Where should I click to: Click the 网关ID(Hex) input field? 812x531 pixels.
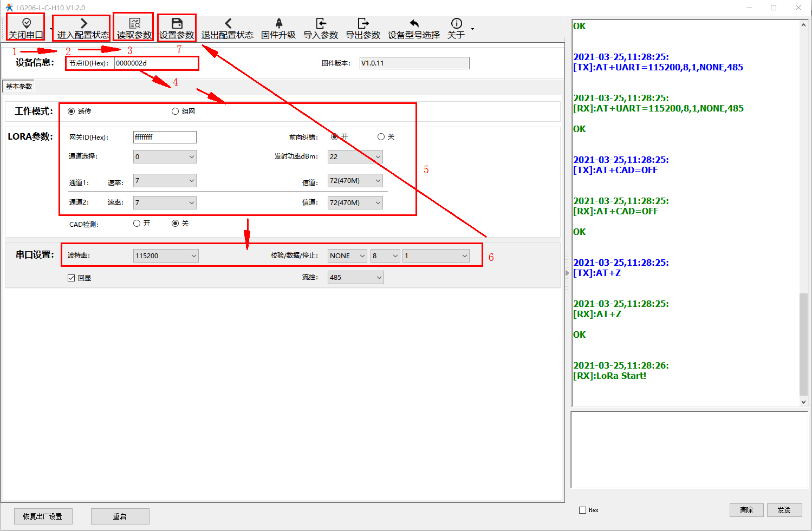point(165,137)
